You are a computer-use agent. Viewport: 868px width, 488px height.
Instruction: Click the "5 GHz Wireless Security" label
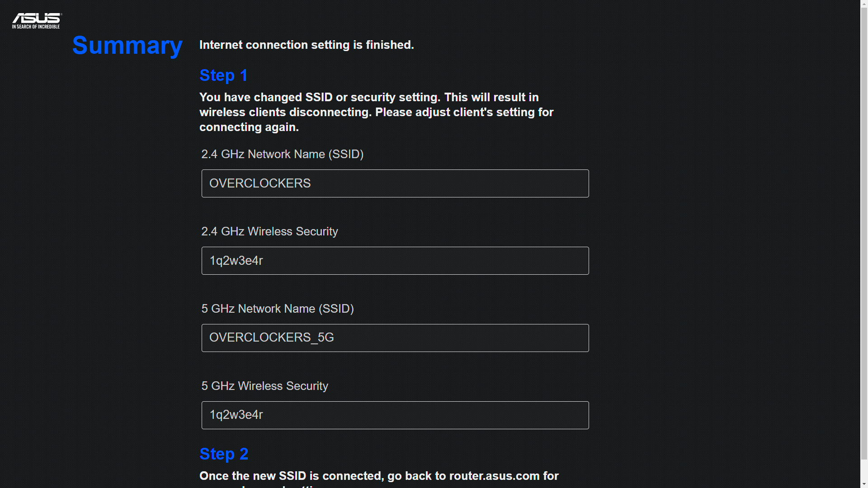[x=264, y=386]
